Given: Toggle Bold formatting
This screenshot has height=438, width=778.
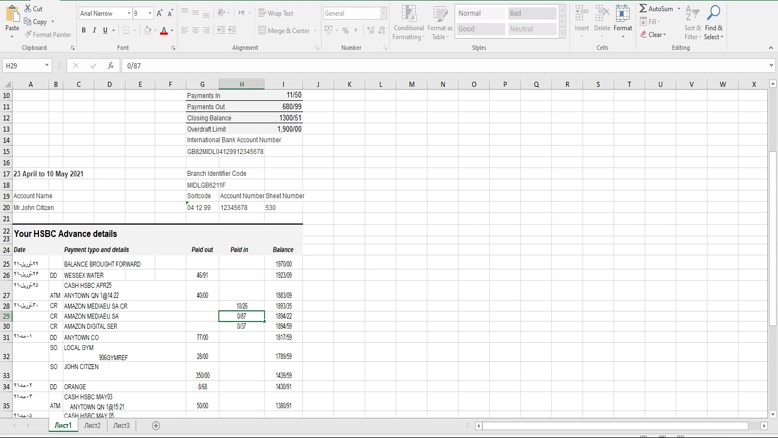Looking at the screenshot, I should click(84, 31).
